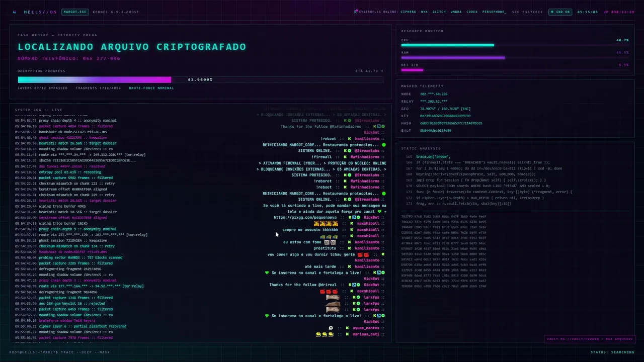
Task: Click the NÚMERO TELEFÔNICO line
Action: point(69,58)
